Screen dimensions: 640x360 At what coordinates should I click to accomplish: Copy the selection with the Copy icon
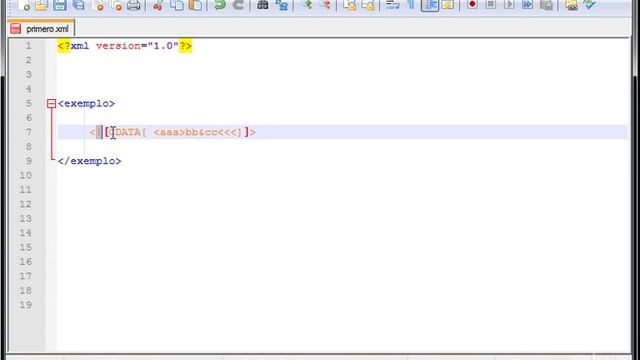point(177,5)
